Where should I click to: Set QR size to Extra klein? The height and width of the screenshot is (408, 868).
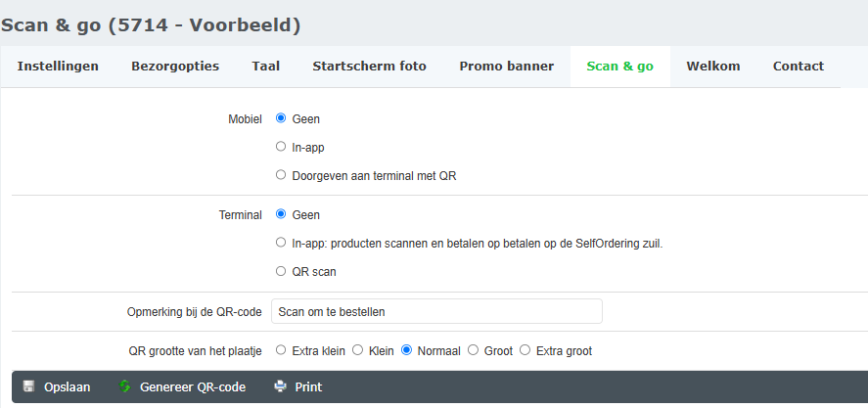pyautogui.click(x=281, y=349)
